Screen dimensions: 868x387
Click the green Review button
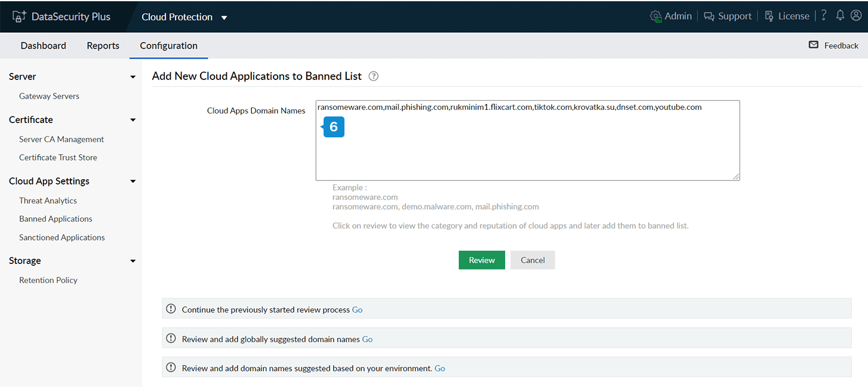pyautogui.click(x=482, y=260)
